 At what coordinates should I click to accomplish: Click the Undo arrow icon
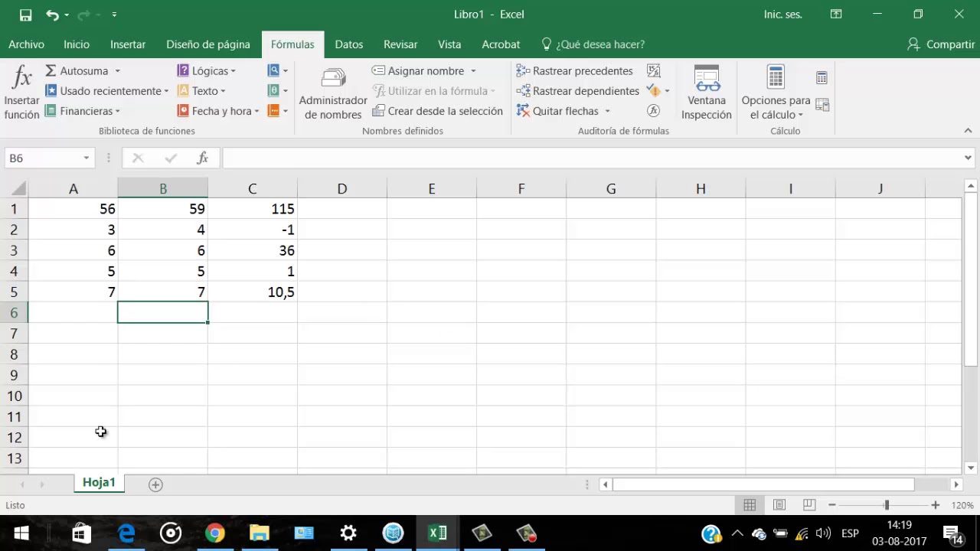52,15
